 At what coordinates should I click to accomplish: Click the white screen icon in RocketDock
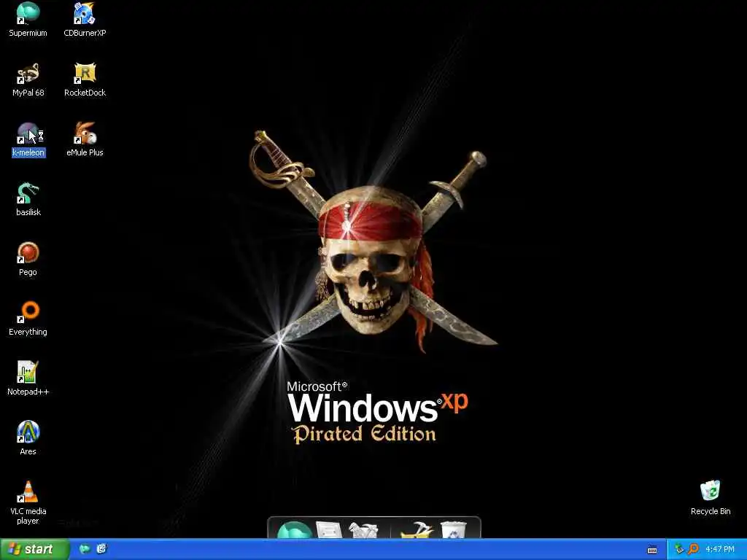coord(329,530)
